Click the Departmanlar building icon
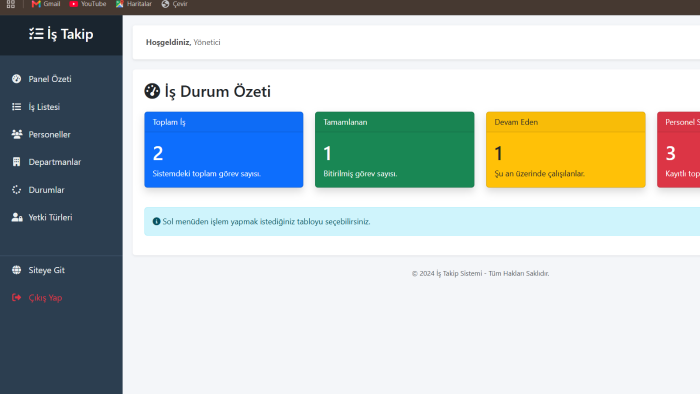700x394 pixels. coord(17,162)
